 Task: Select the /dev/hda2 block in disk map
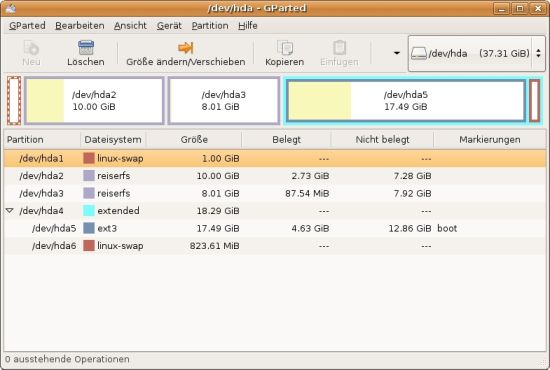click(94, 101)
